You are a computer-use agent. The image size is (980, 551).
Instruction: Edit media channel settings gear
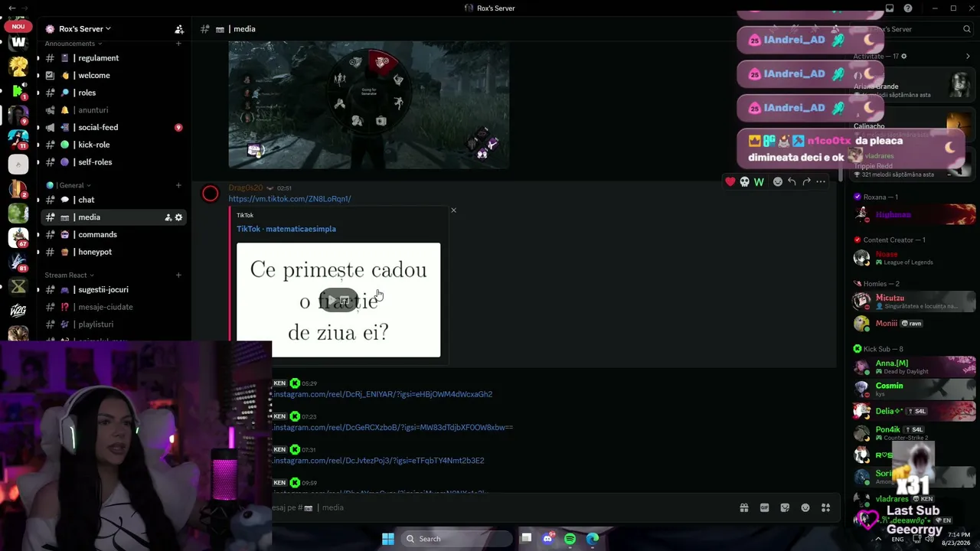coord(179,217)
